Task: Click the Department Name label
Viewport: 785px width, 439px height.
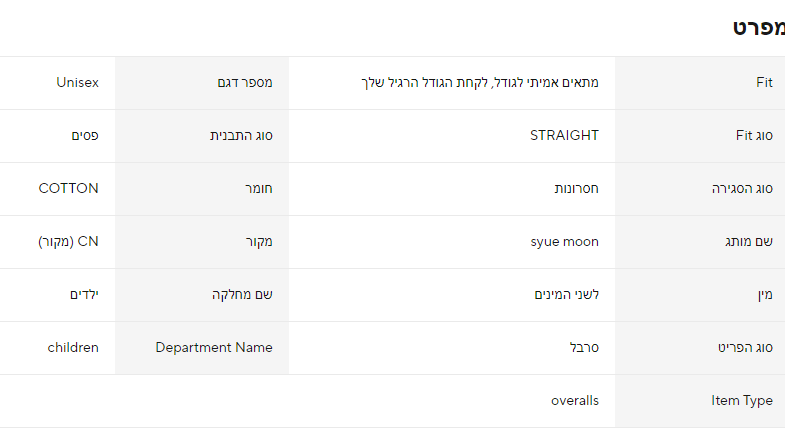Action: click(214, 348)
